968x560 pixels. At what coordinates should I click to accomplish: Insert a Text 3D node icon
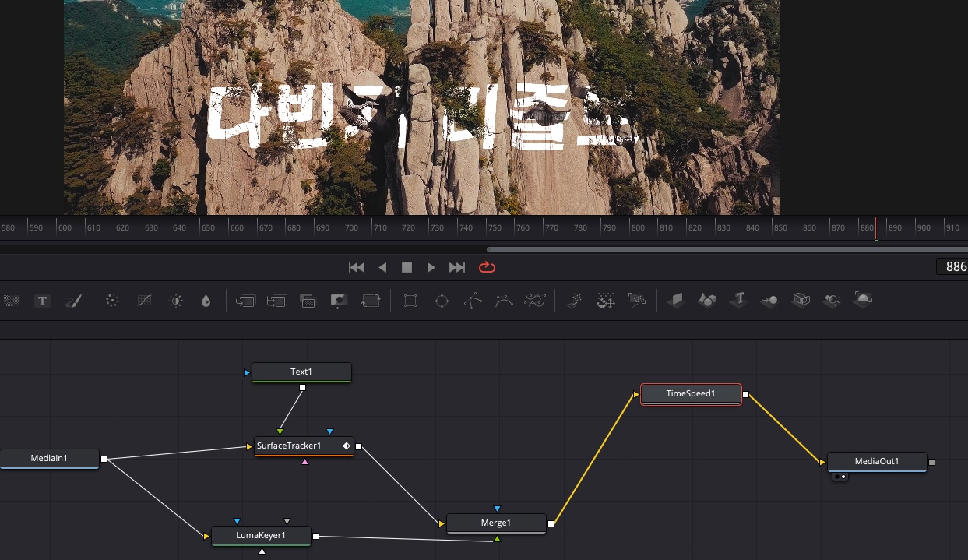738,300
